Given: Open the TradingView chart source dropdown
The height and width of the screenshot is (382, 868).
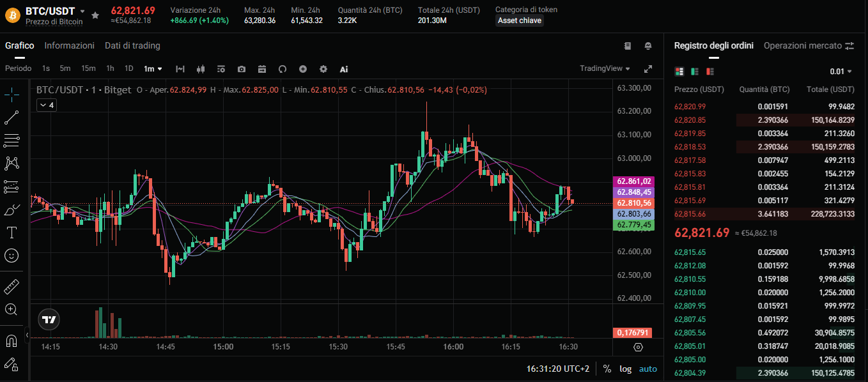Looking at the screenshot, I should (605, 68).
